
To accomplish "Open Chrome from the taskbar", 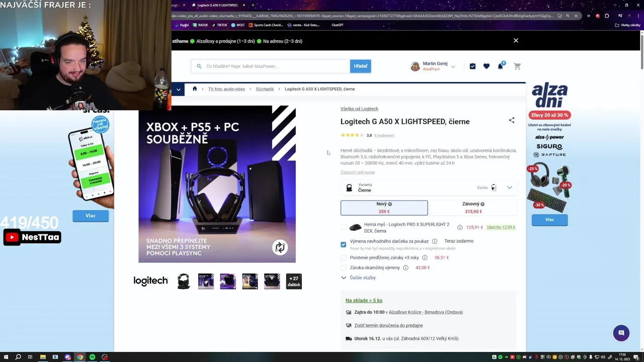I will [79, 357].
